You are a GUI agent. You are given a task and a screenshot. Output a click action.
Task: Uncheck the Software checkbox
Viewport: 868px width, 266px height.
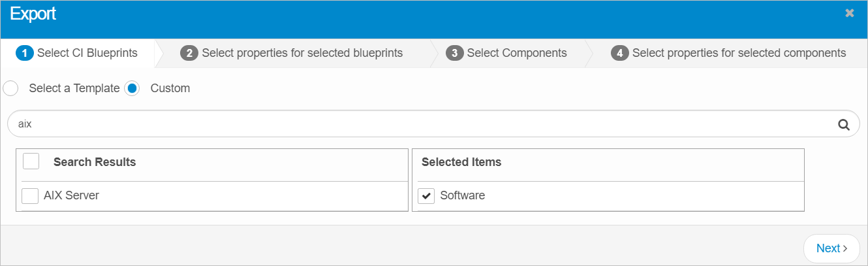(x=426, y=196)
